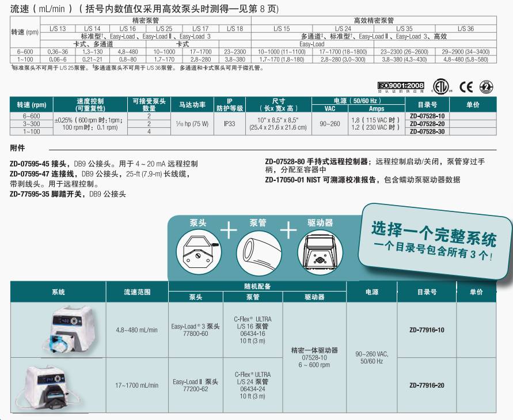The width and height of the screenshot is (513, 420).
Task: Click catalog number ZD-07528-10 in drive table
Action: coord(427,116)
